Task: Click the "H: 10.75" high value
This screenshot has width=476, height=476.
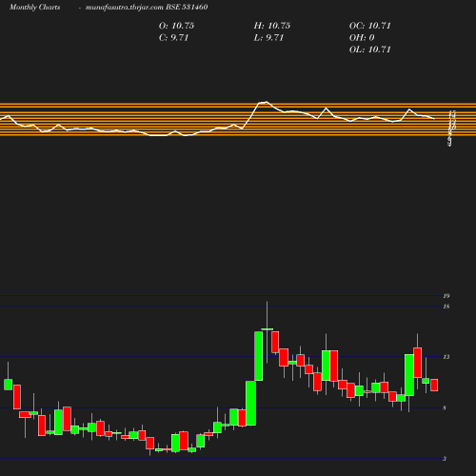Action: 272,26
